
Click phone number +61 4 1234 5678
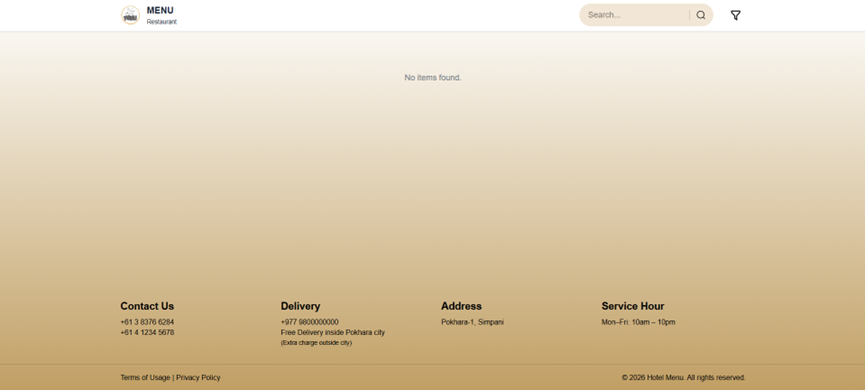coord(147,333)
